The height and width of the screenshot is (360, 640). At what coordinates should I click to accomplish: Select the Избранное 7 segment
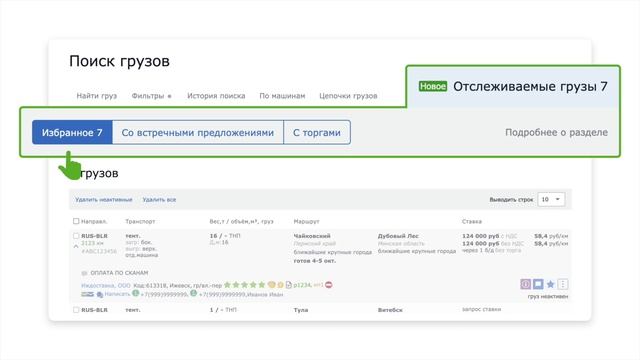(x=72, y=132)
